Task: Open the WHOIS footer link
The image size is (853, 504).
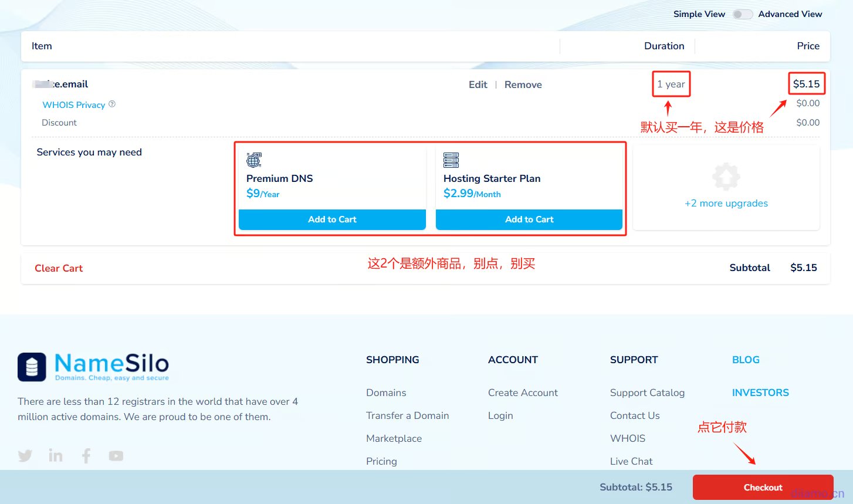Action: pyautogui.click(x=628, y=438)
